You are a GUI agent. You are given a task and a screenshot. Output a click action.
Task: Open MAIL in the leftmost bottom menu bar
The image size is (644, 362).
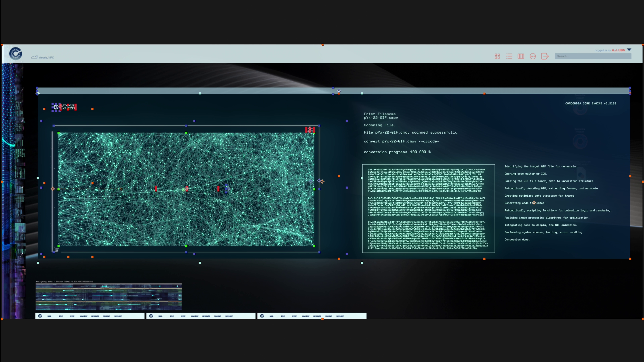tap(49, 316)
